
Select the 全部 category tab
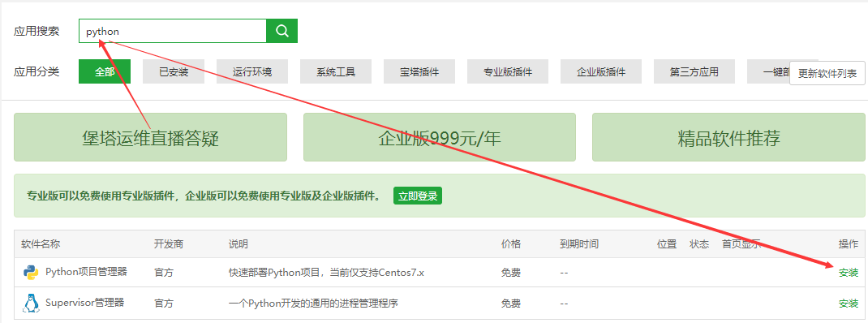click(x=105, y=72)
